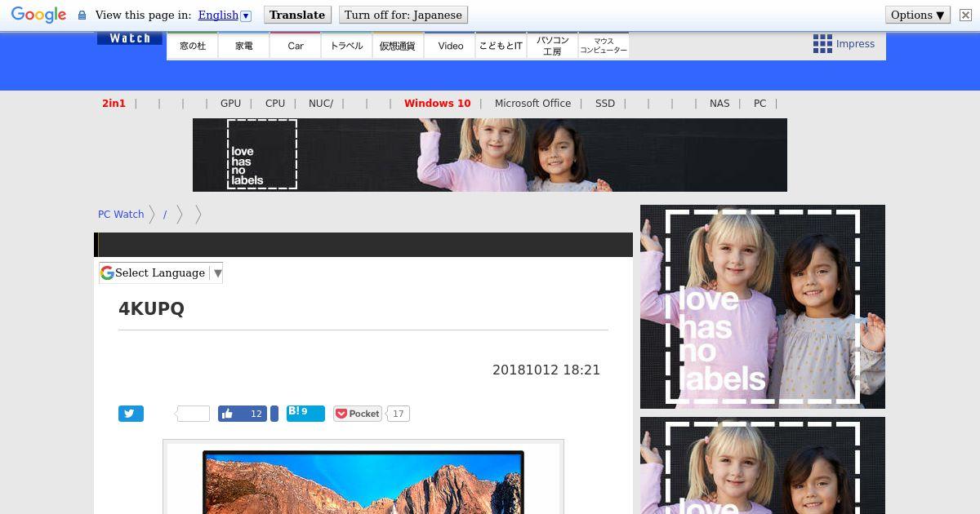This screenshot has height=514, width=980.
Task: Click the Microsoft Office topic link
Action: pos(532,104)
